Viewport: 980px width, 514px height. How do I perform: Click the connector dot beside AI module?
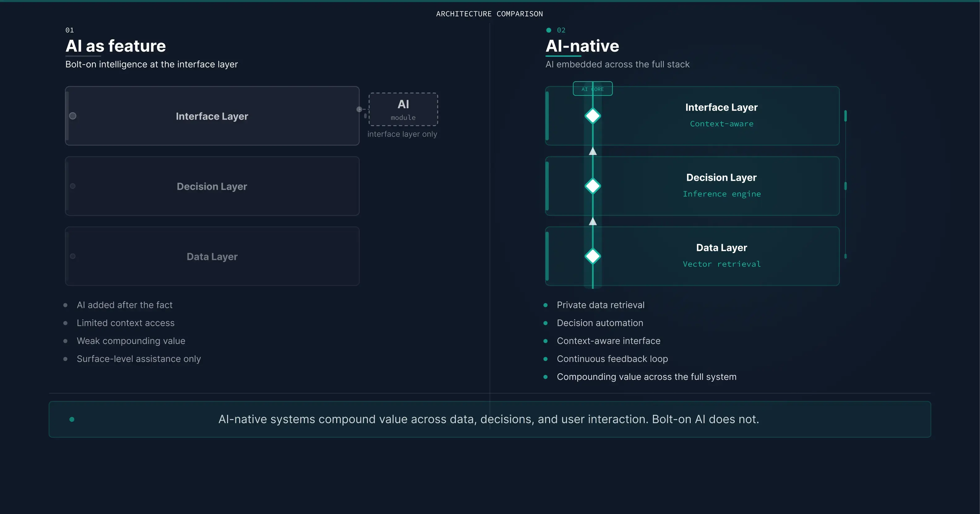coord(359,109)
